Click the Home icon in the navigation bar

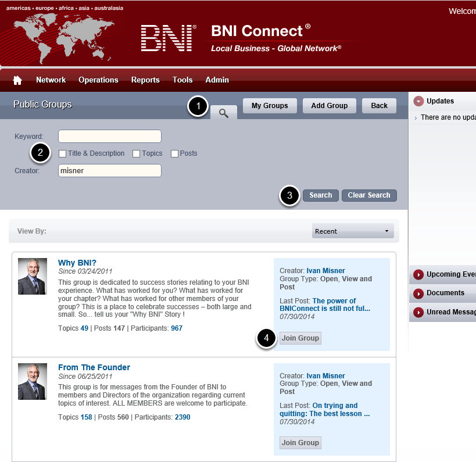17,80
